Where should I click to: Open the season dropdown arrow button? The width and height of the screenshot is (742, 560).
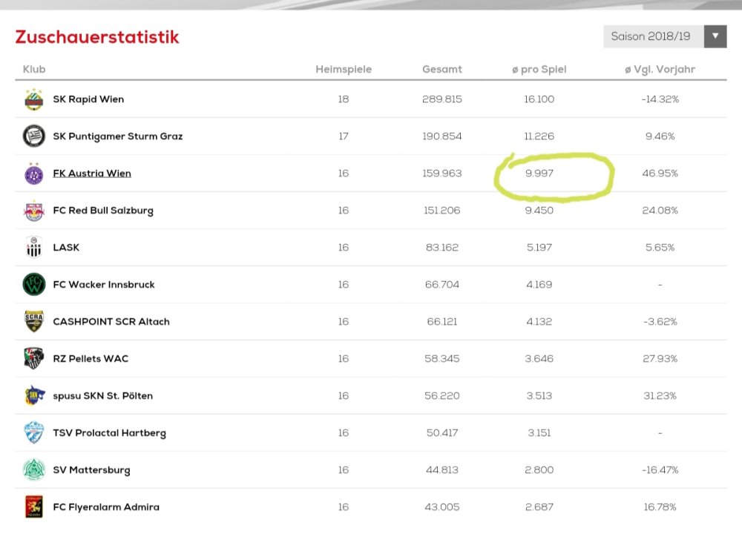pos(715,36)
